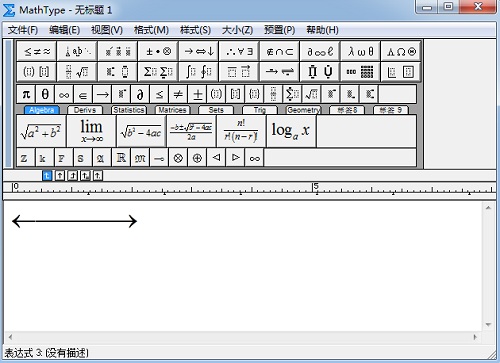Click the horizontal scrollbar right arrow
The image size is (500, 363).
coord(475,337)
